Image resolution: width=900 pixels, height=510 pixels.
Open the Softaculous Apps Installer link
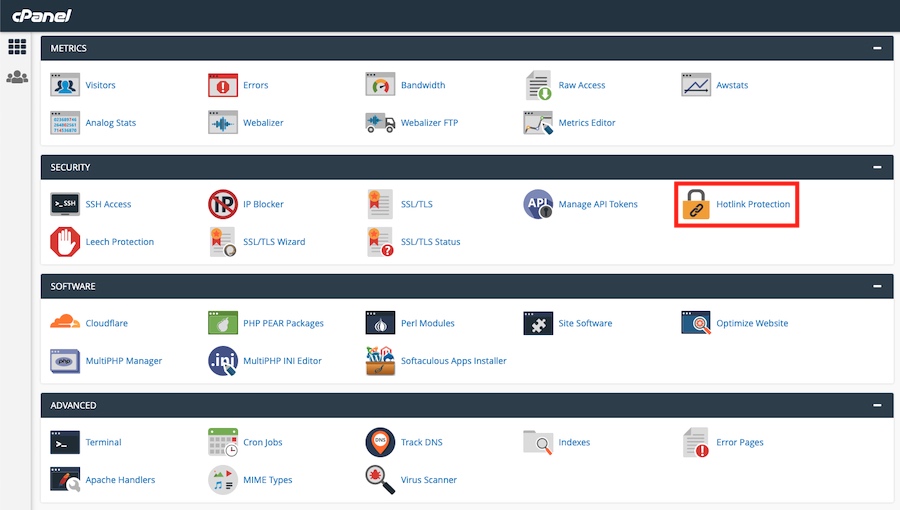click(453, 361)
